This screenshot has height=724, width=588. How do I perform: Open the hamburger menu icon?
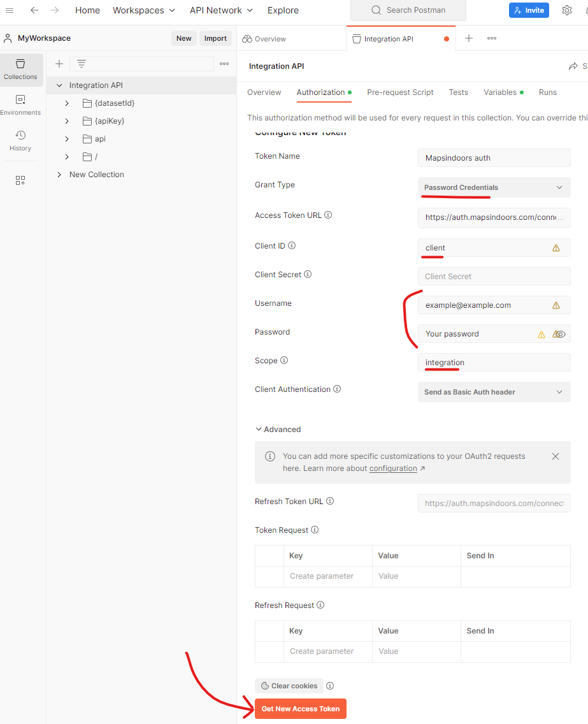pyautogui.click(x=9, y=10)
